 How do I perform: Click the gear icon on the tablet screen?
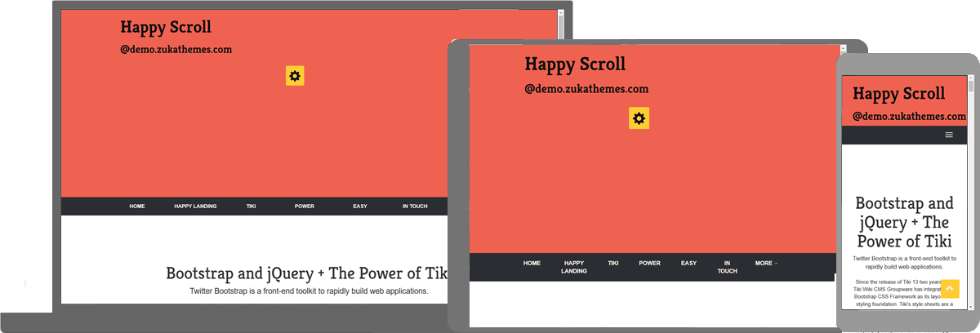tap(639, 118)
